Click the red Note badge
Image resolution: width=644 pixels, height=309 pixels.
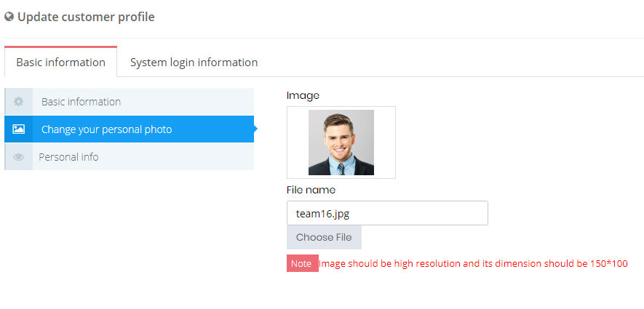(x=302, y=263)
